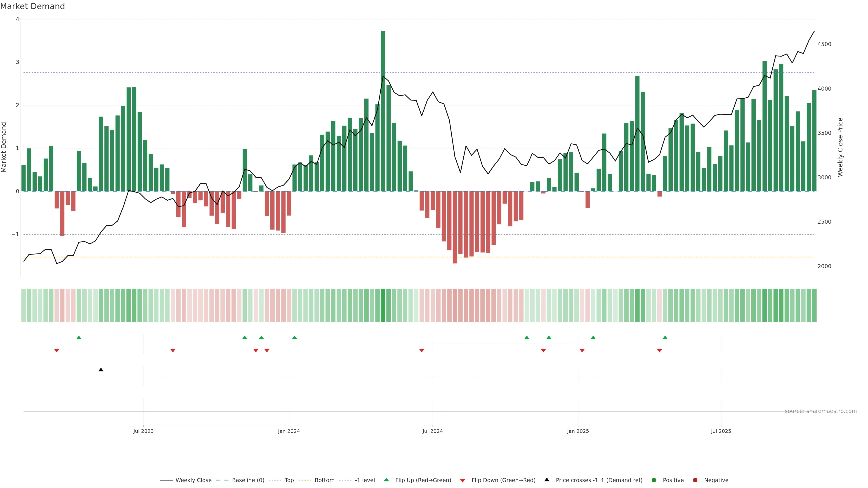Click the -1 level legend entry
Screen dimensions: 868x488
(365, 480)
